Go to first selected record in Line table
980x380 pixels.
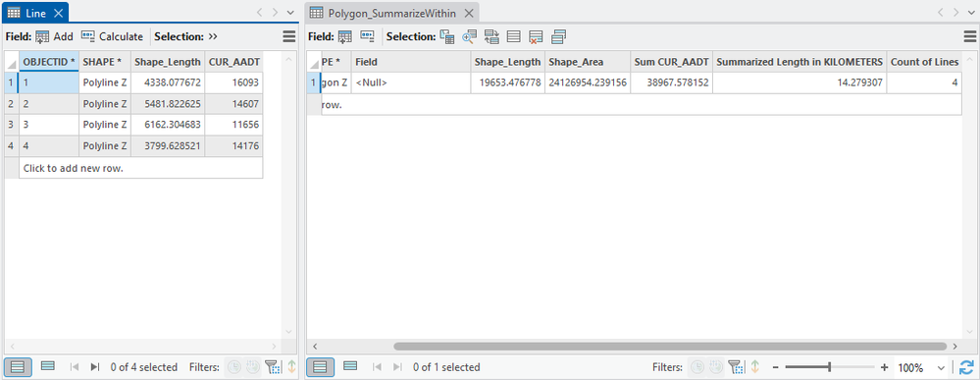coord(75,367)
